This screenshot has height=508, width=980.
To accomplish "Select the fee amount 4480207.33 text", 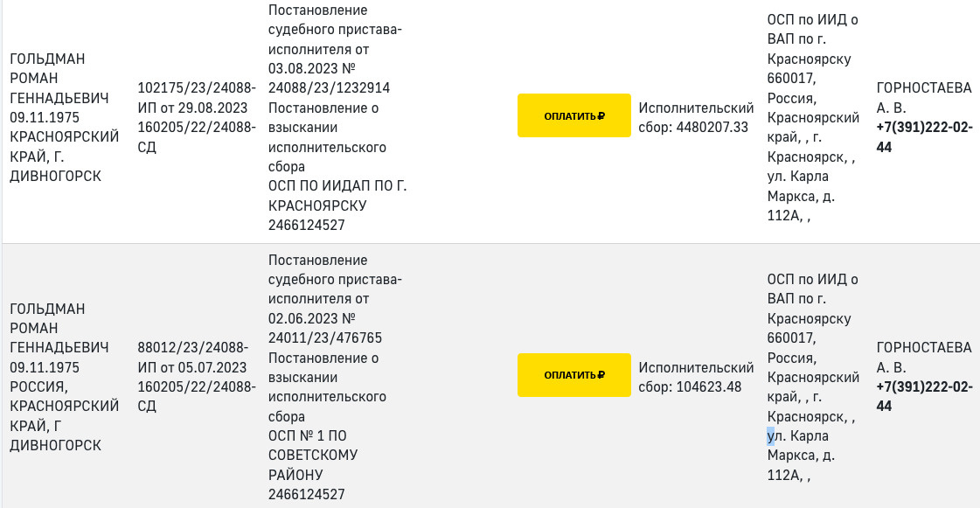I will click(x=712, y=128).
